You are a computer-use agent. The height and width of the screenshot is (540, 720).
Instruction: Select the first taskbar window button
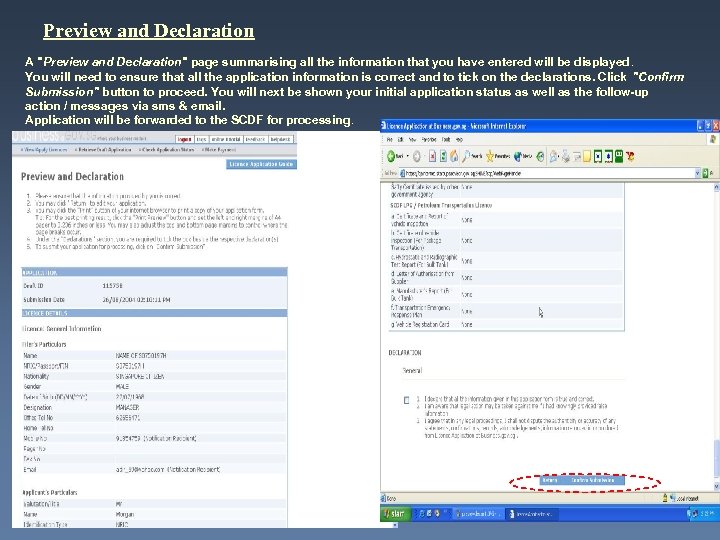[478, 513]
